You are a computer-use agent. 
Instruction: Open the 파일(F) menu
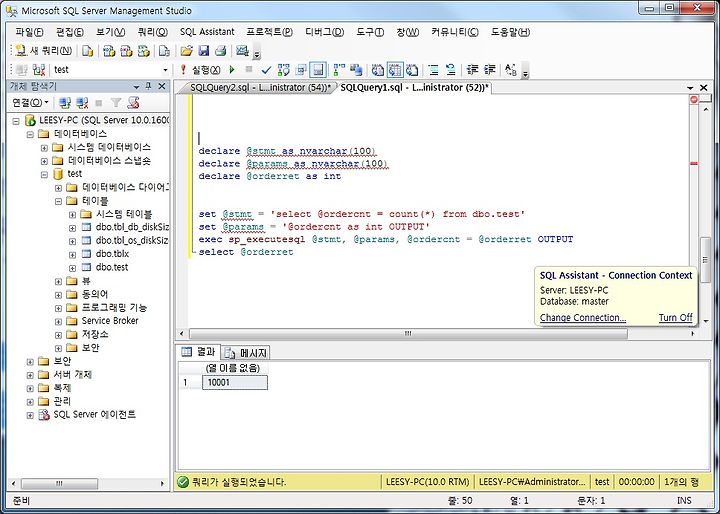pos(29,32)
